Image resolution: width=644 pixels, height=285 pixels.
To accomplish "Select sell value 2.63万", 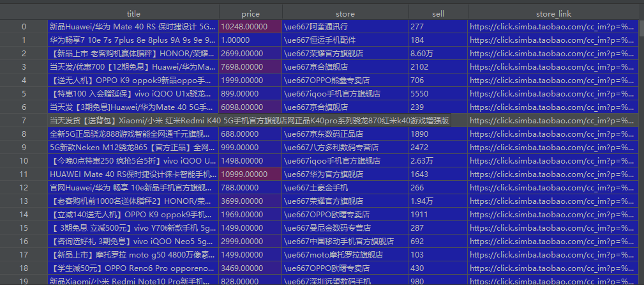I will coord(438,161).
